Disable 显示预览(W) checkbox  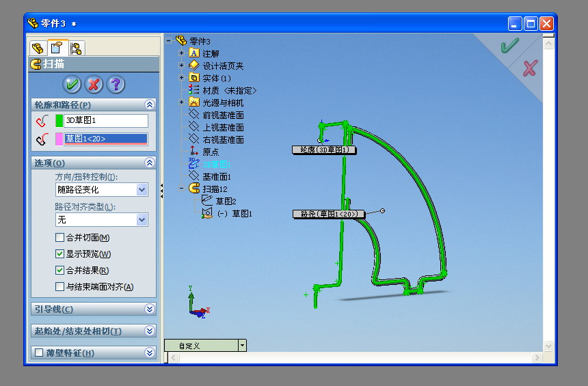[x=59, y=253]
